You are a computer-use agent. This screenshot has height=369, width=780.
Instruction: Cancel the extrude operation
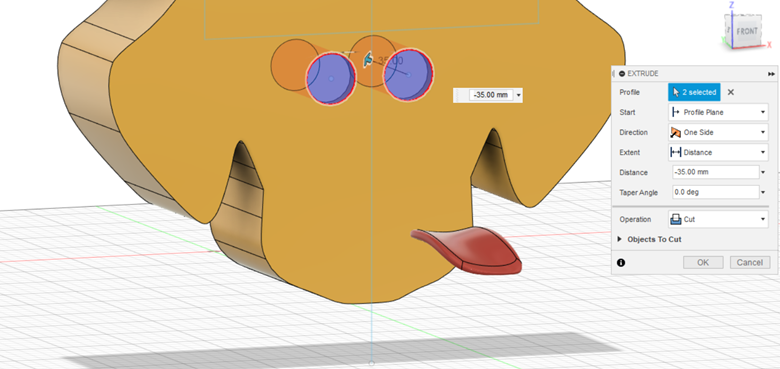click(750, 263)
